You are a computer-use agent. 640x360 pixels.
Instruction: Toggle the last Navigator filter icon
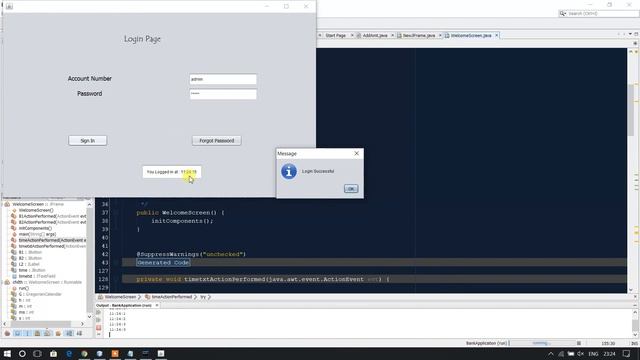coord(79,333)
